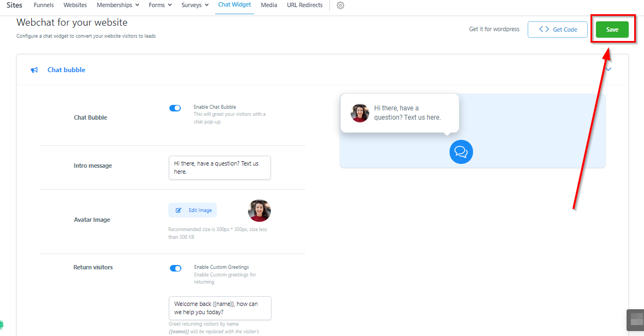Click the avatar image thumbnail next to Edit Image

click(x=259, y=210)
